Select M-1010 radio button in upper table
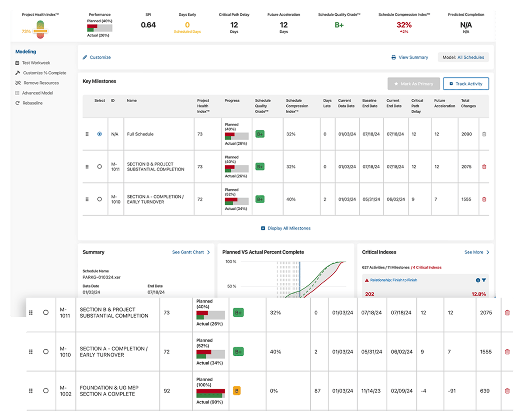This screenshot has width=524, height=420. [x=100, y=199]
